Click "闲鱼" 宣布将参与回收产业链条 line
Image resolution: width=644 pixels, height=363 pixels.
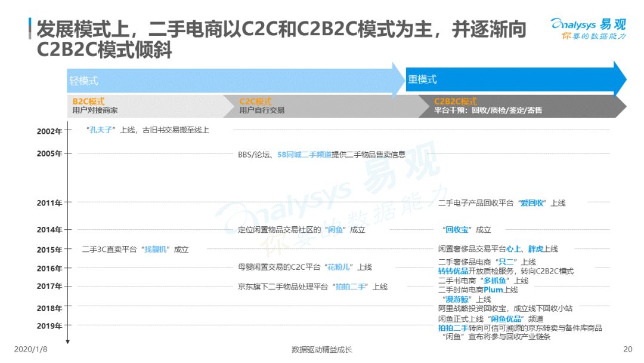pos(496,337)
